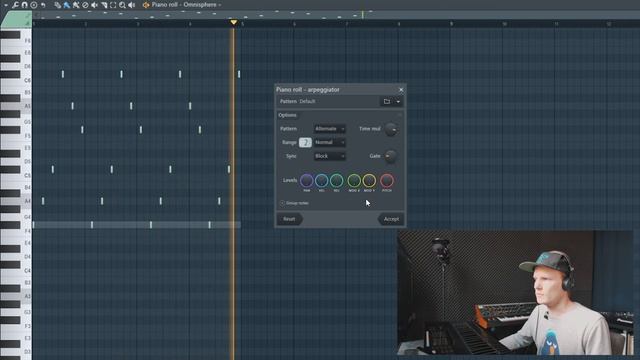Close the arpeggiator dialog

click(x=401, y=89)
